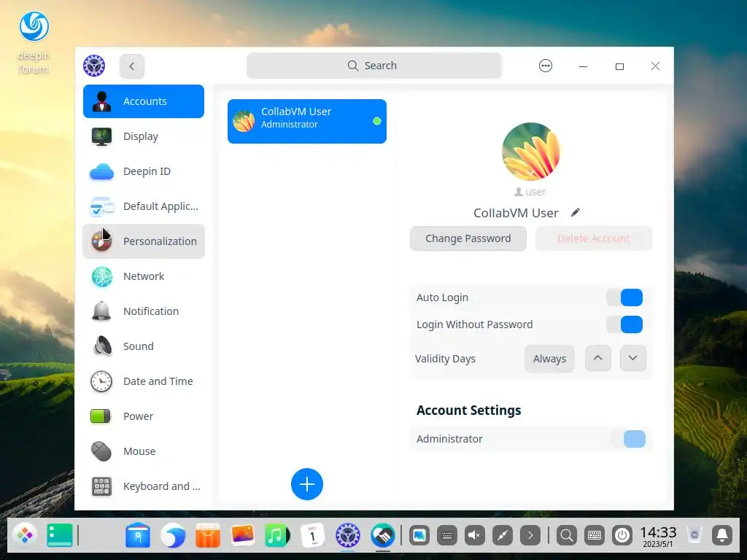Launch the browser from the dock
747x560 pixels.
click(173, 535)
